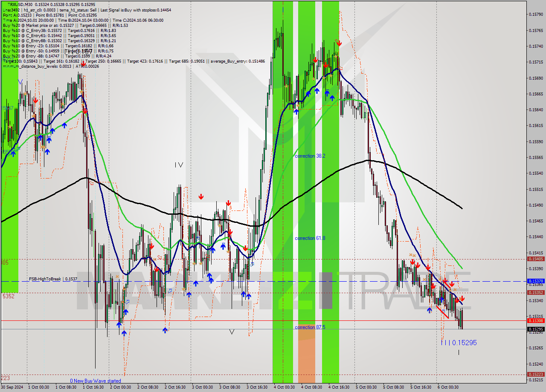Viewport: 546px width, 392px height.
Task: Click the '6 Oct 00:30' time axis label
Action: 447,387
